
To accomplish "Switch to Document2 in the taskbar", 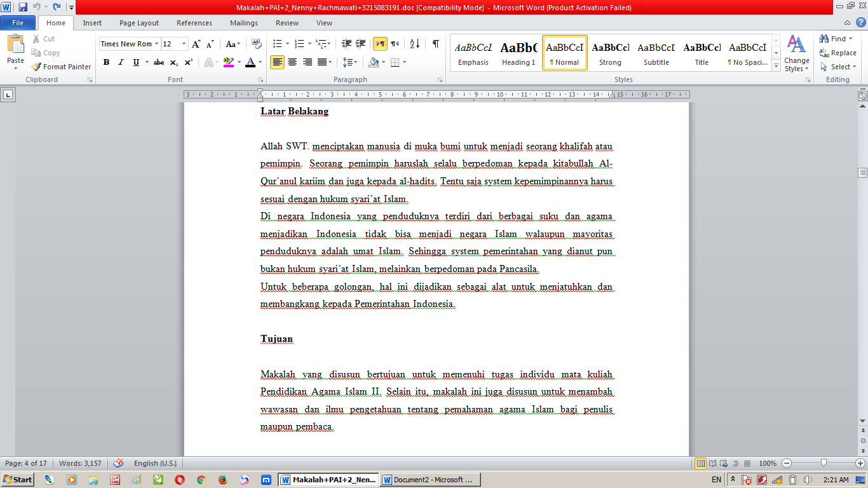I will (430, 480).
